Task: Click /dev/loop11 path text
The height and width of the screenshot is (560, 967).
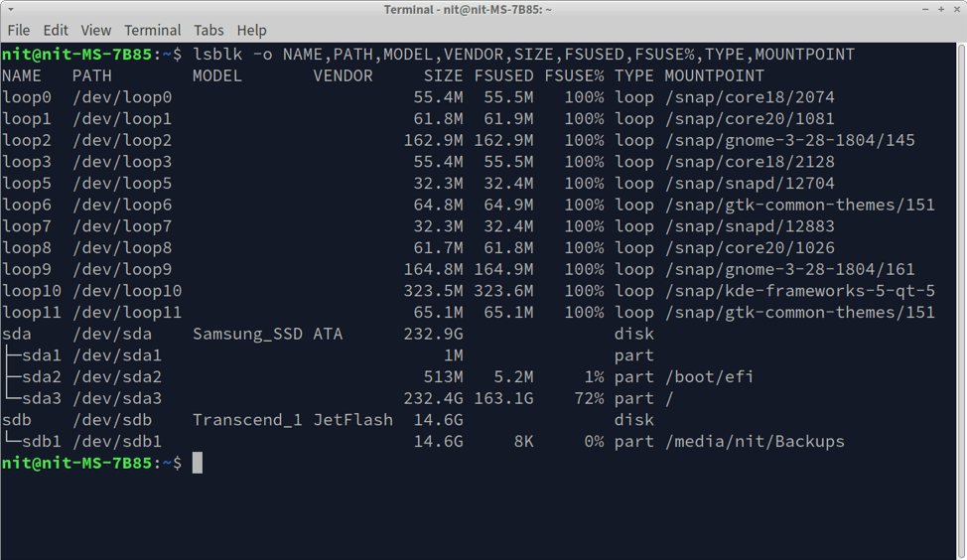Action: pyautogui.click(x=127, y=313)
